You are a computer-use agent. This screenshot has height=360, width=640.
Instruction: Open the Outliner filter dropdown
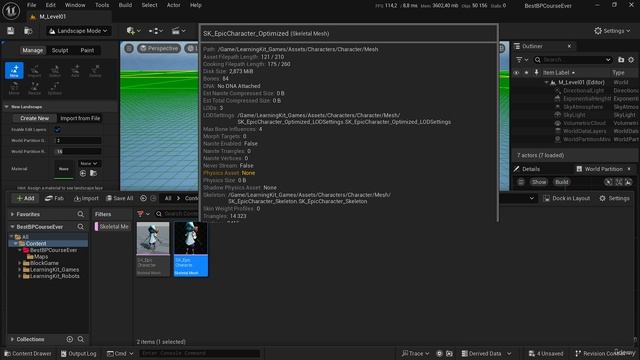(x=522, y=60)
